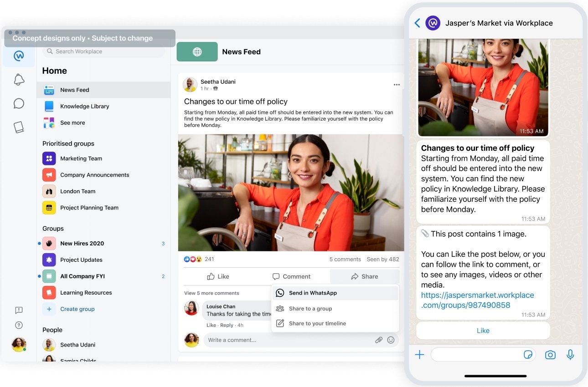The width and height of the screenshot is (588, 387).
Task: Tap Jasper's Market via Workplace chat title
Action: click(x=499, y=23)
